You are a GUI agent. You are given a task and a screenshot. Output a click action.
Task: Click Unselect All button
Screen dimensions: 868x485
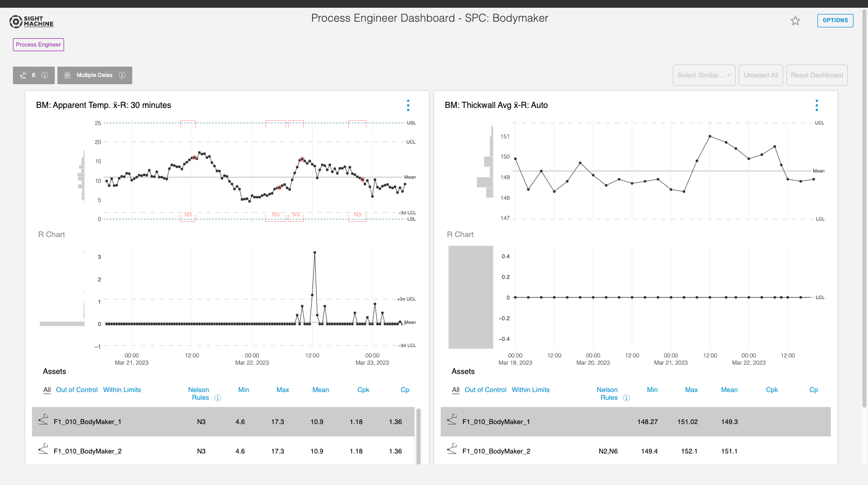click(x=761, y=75)
